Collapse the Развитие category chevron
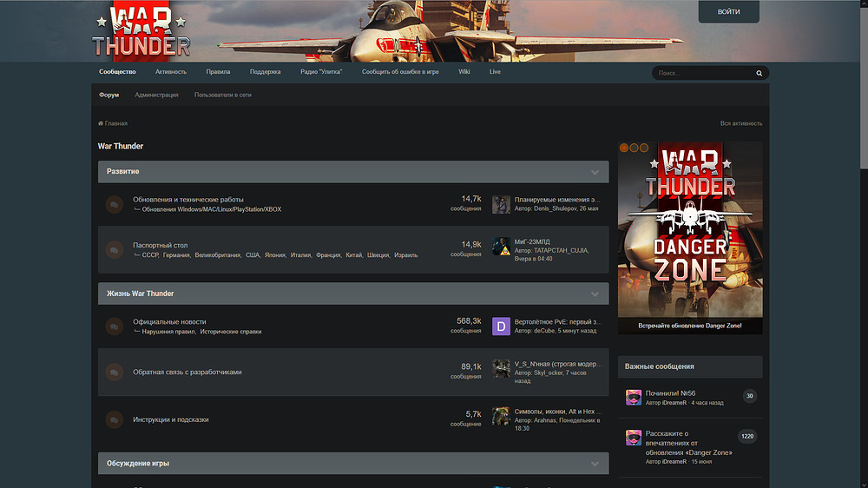Image resolution: width=868 pixels, height=488 pixels. tap(595, 172)
